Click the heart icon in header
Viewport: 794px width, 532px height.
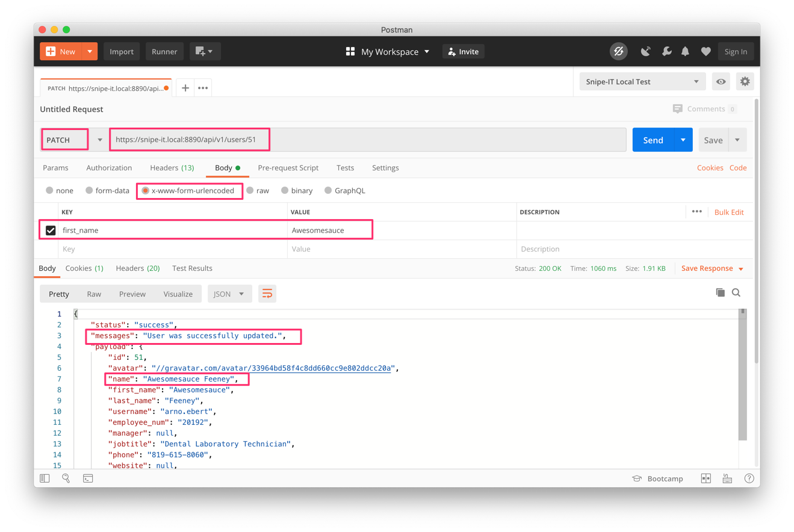coord(706,52)
